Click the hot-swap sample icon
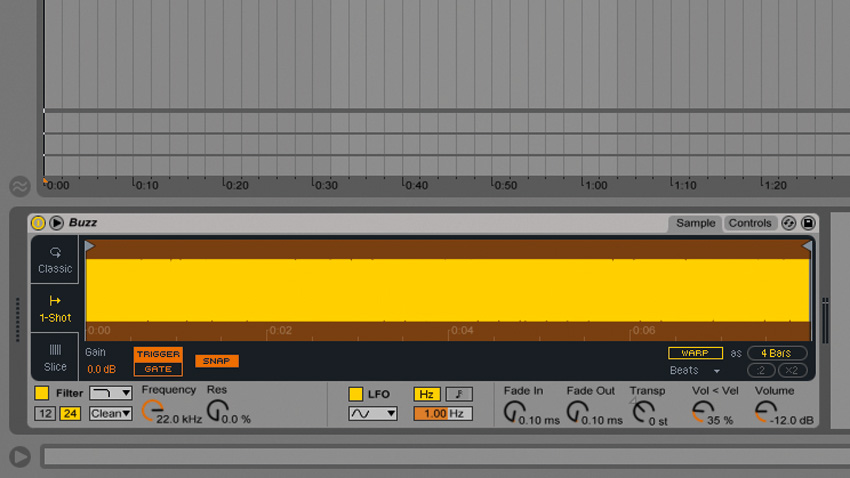This screenshot has width=850, height=478. click(x=789, y=223)
